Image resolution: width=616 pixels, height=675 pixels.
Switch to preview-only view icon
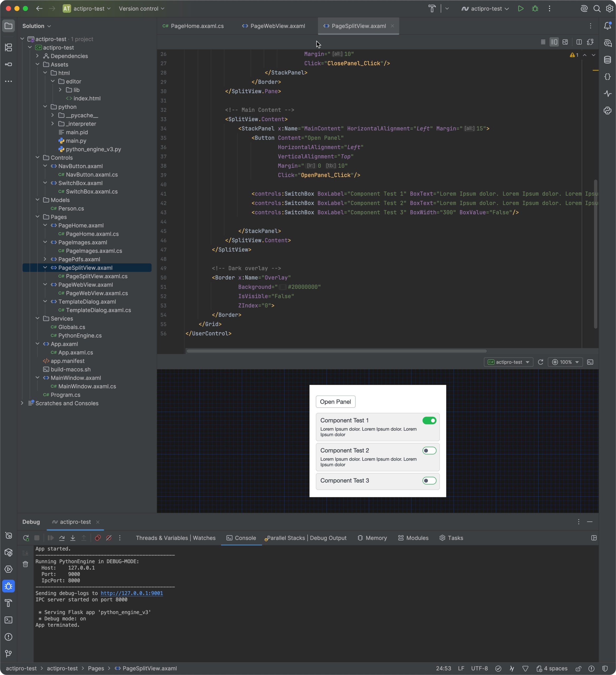(565, 42)
